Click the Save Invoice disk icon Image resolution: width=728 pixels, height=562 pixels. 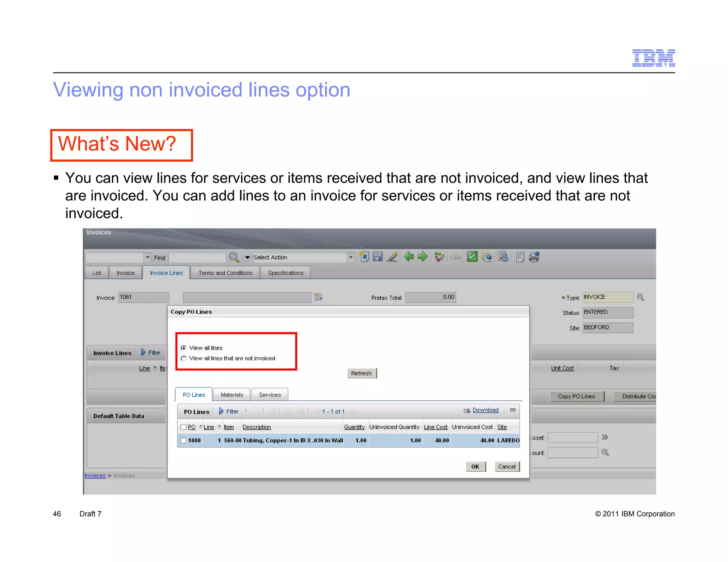[x=378, y=256]
